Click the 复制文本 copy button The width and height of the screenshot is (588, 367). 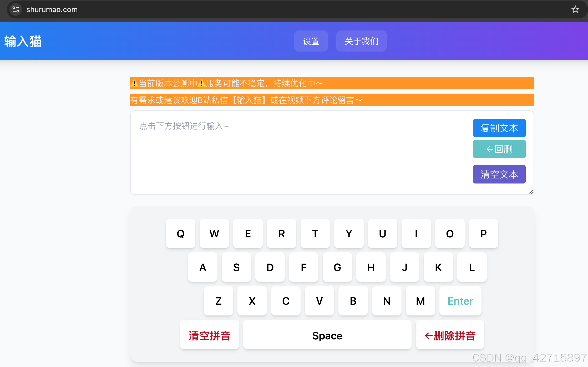click(x=499, y=128)
